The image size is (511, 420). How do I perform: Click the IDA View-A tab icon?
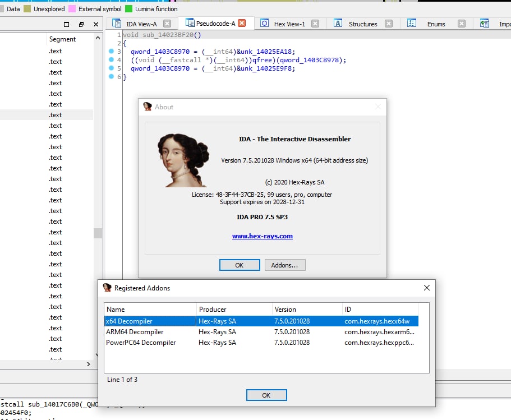[x=116, y=24]
